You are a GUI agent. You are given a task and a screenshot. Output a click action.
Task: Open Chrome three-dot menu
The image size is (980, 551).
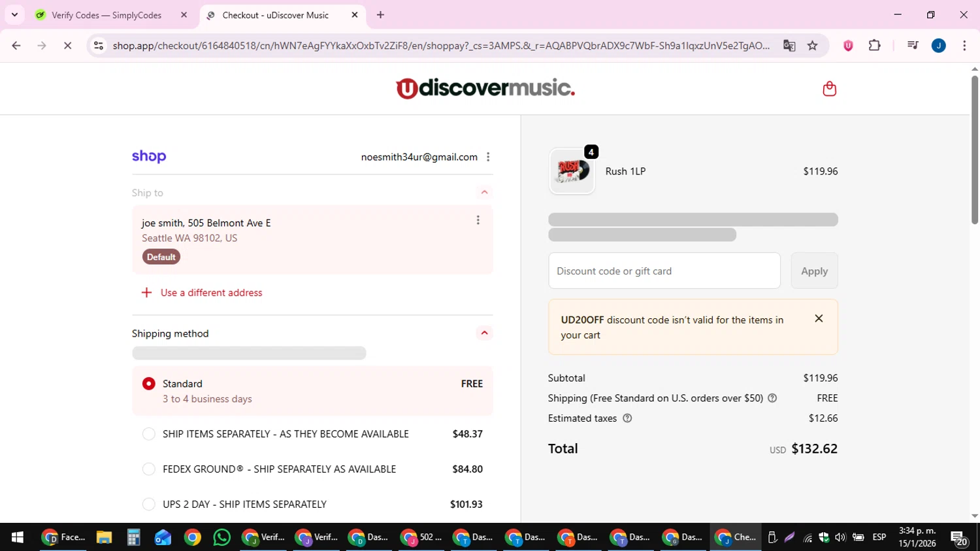click(x=964, y=46)
